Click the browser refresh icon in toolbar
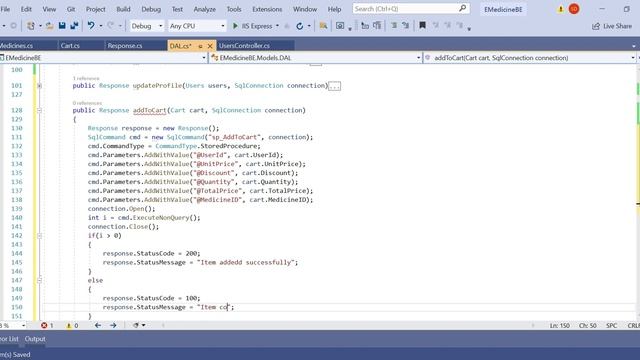 pos(300,26)
